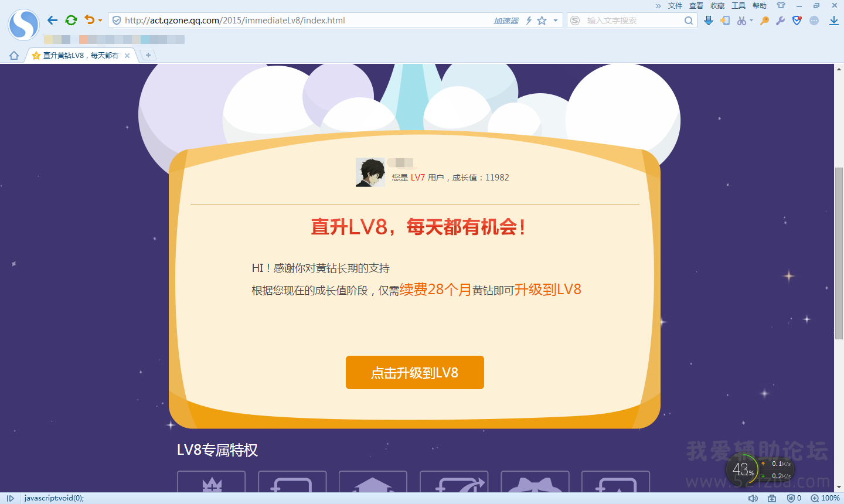
Task: Open a new tab with plus button
Action: [x=148, y=55]
